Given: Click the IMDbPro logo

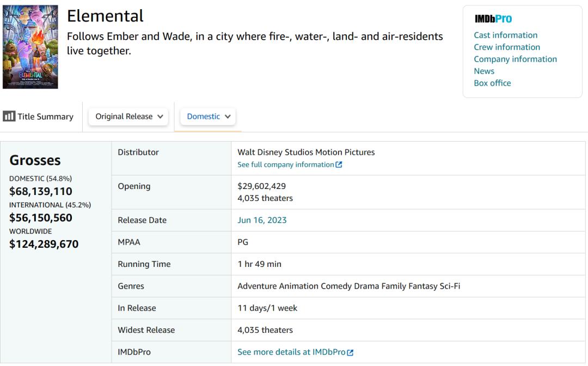Looking at the screenshot, I should [493, 19].
